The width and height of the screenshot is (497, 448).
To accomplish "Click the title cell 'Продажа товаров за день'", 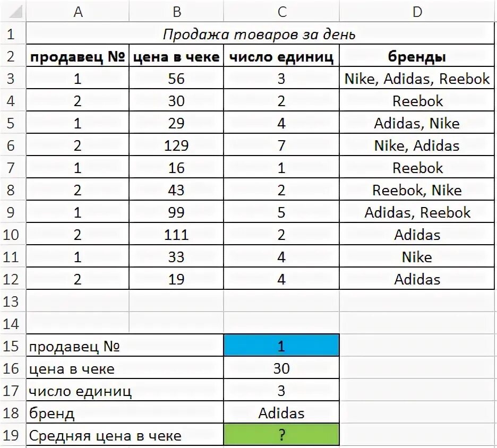I will click(x=260, y=33).
